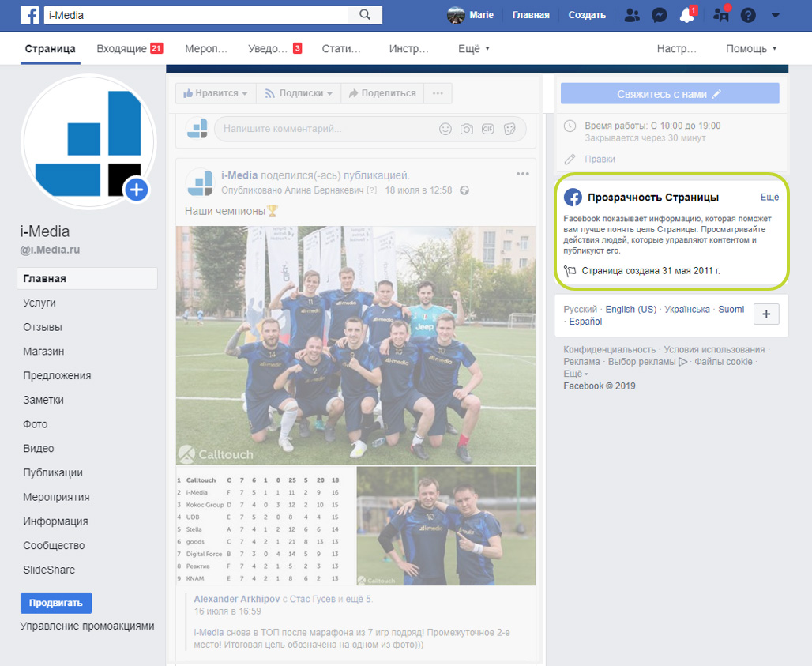
Task: Expand Ещё in footer links
Action: point(575,374)
